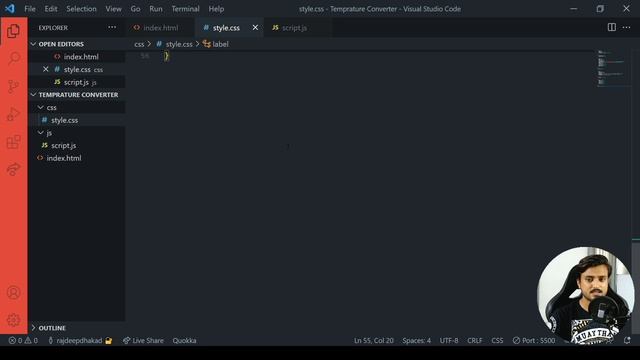Expand the Outline section
Screen dimensions: 640x360
click(x=77, y=328)
